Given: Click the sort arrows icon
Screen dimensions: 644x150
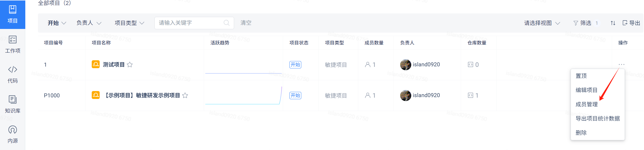Looking at the screenshot, I should click(x=613, y=23).
